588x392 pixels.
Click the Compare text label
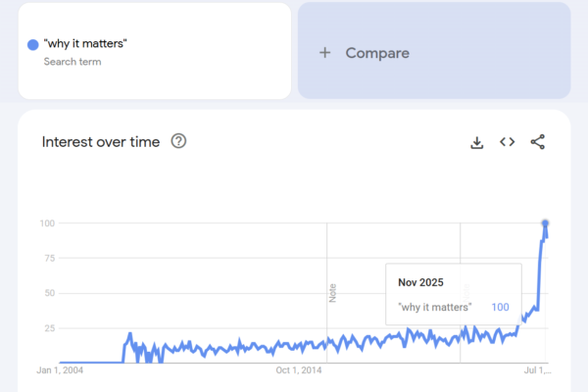pyautogui.click(x=377, y=53)
